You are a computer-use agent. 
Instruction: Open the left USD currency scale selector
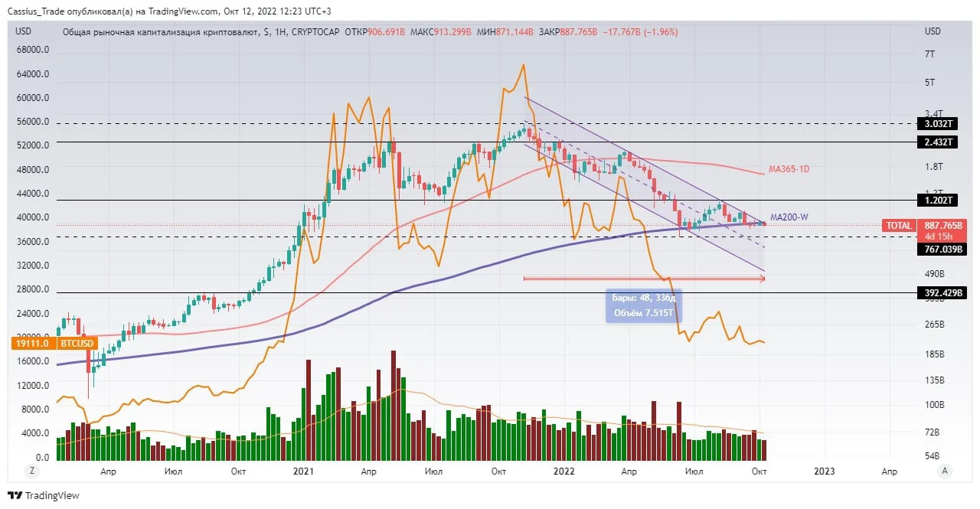pyautogui.click(x=24, y=31)
